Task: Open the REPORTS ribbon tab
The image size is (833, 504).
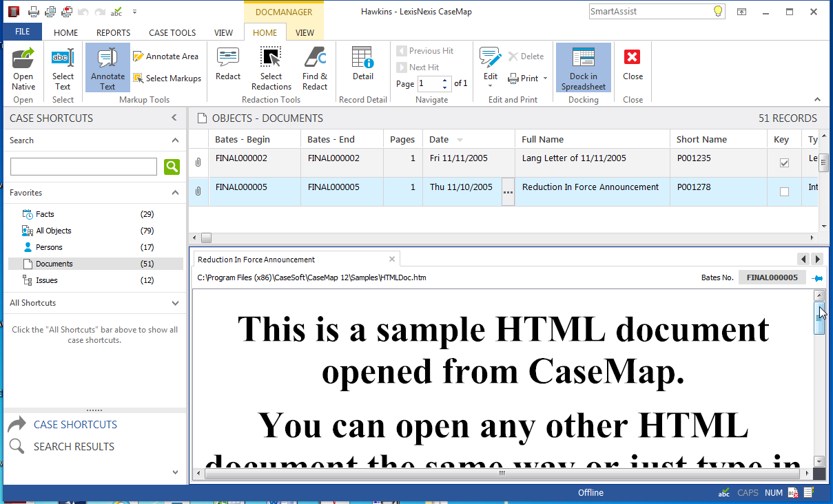Action: [x=113, y=32]
